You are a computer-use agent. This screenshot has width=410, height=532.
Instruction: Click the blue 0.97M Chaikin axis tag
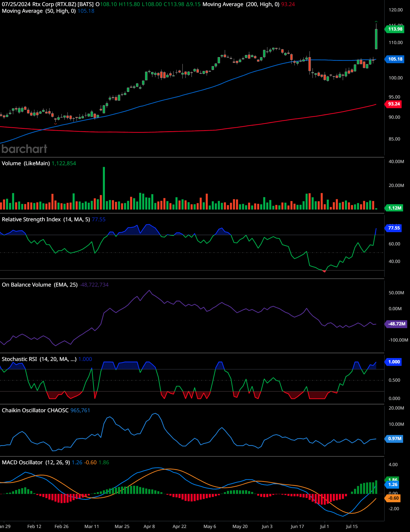click(394, 439)
